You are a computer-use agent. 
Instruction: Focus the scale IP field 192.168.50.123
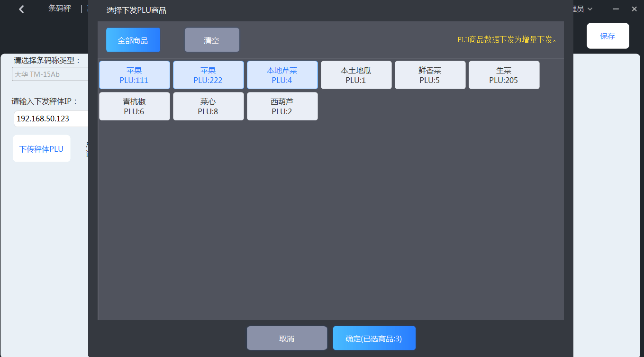tap(51, 119)
